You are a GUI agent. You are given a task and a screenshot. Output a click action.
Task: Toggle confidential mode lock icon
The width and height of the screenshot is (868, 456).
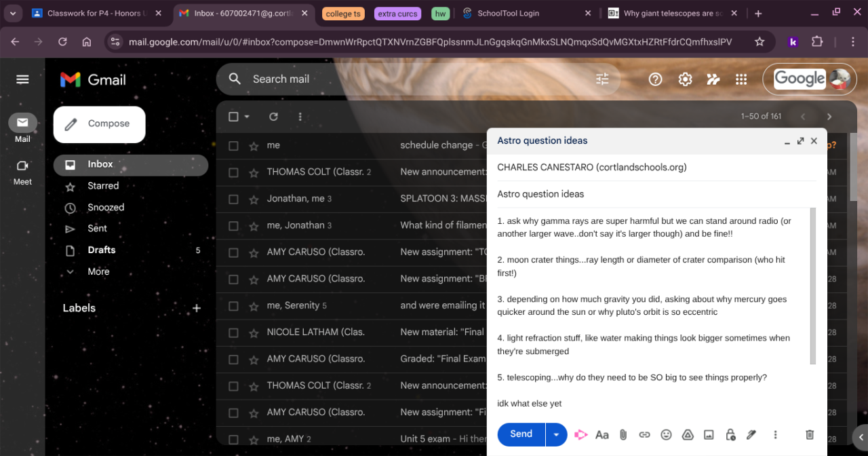click(x=730, y=435)
